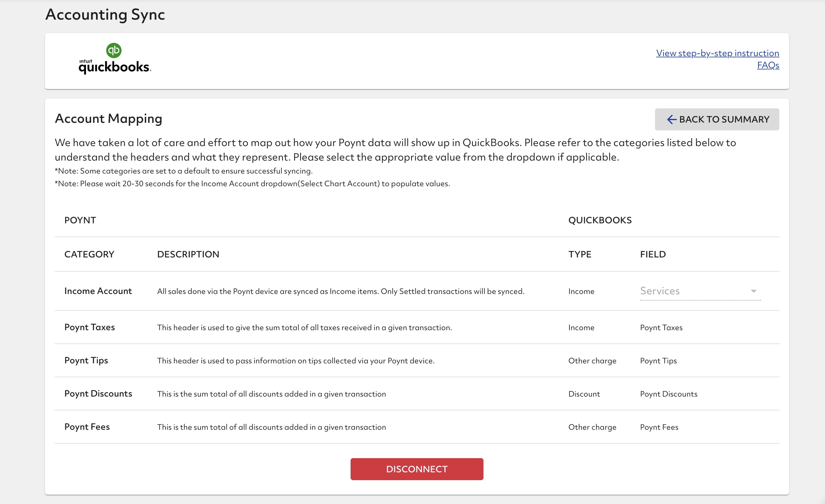This screenshot has height=504, width=825.
Task: Click the POYNT column group header
Action: [80, 220]
